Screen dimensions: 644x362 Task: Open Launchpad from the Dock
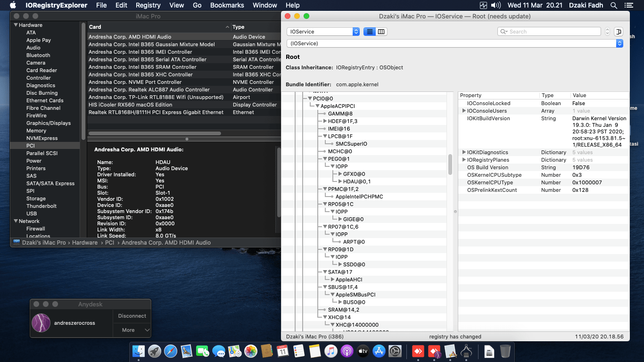coord(155,351)
